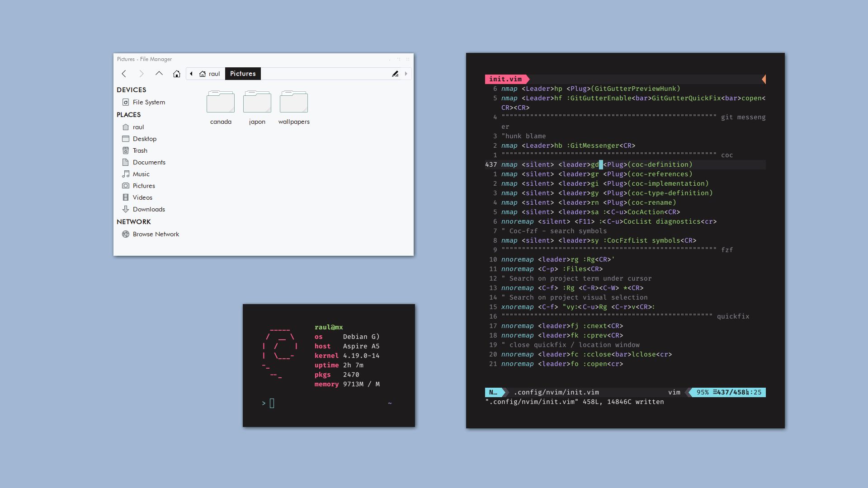
Task: Go up a directory with the caret icon
Action: (159, 73)
